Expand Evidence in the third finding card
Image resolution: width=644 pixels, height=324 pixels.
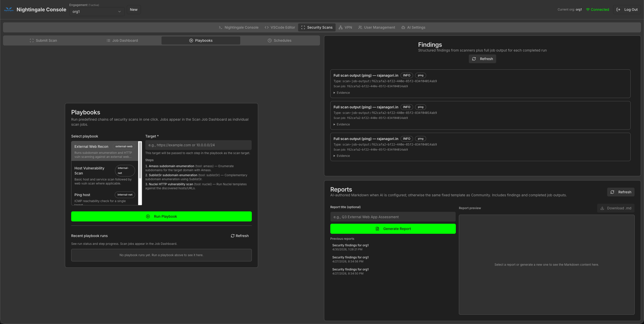342,156
